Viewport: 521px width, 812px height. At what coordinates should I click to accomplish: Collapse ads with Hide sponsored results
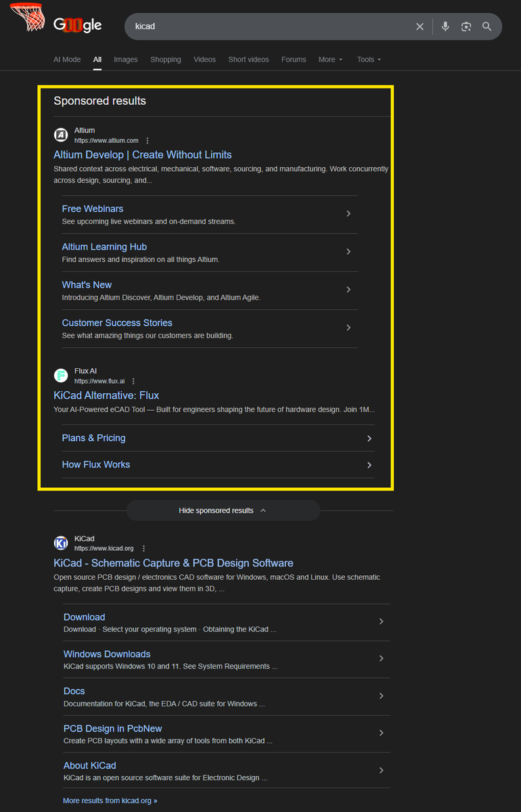point(223,510)
